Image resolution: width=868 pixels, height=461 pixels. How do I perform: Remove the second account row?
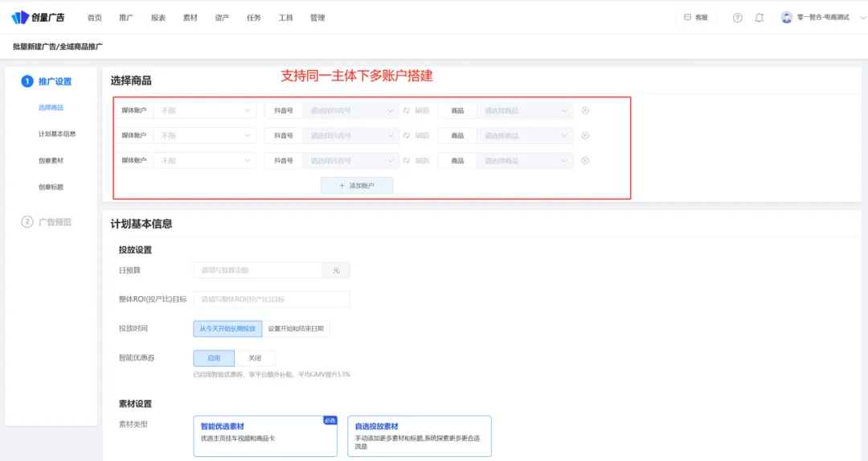coord(585,136)
